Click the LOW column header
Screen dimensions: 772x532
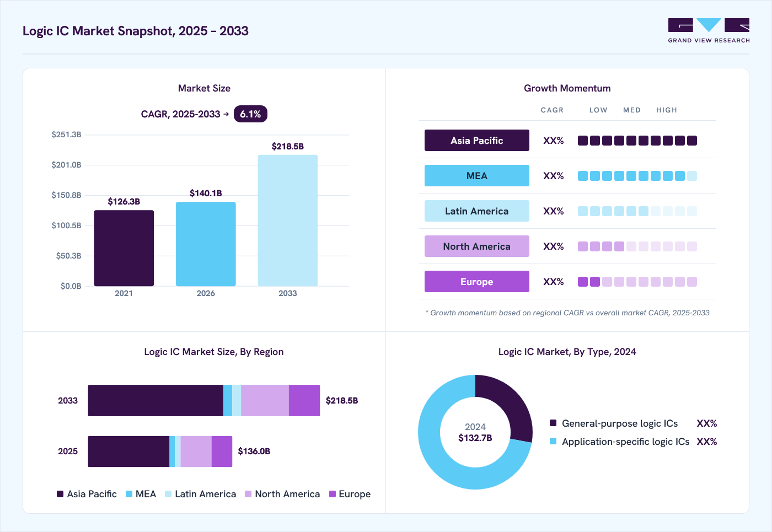(598, 110)
